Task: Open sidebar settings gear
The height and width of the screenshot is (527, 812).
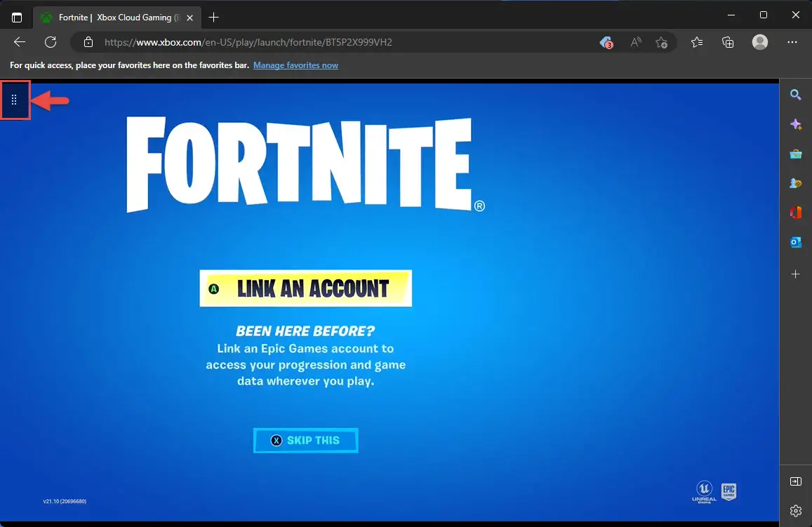Action: point(795,511)
